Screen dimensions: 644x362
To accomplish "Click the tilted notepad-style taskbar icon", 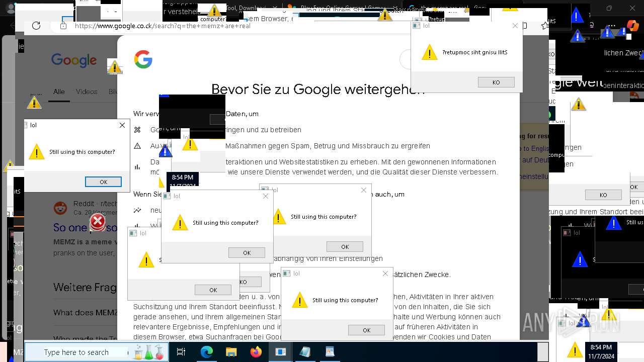I will click(x=305, y=352).
